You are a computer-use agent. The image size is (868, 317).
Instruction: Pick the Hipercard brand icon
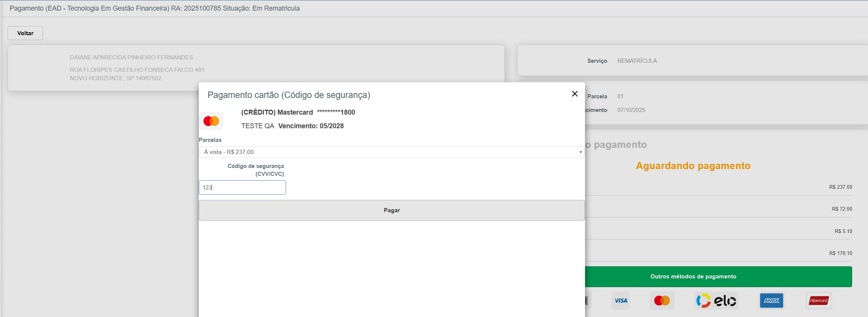[818, 301]
